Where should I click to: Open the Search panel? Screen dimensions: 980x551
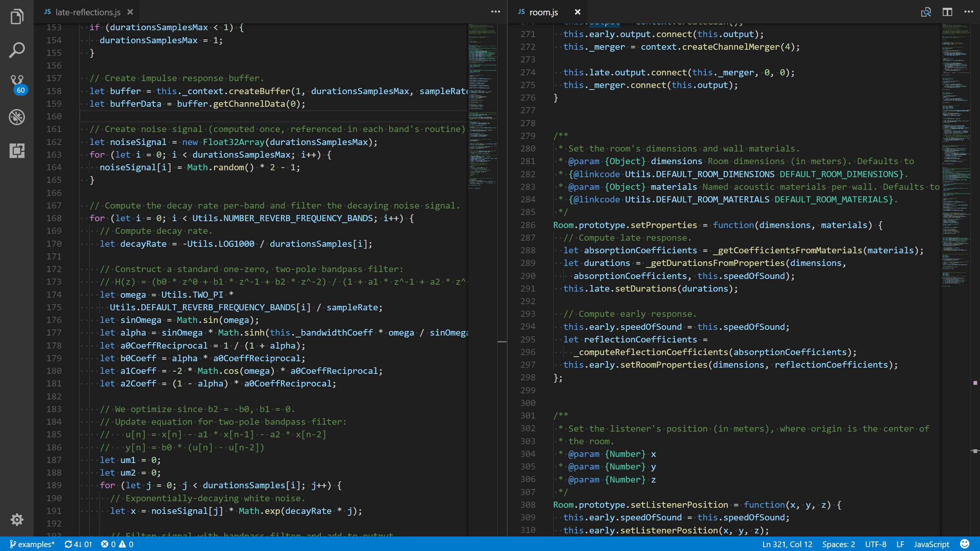(x=17, y=50)
